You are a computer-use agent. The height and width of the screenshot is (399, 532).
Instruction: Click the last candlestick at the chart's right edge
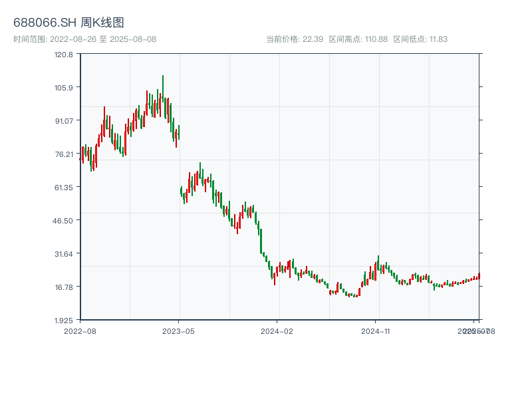tap(479, 276)
